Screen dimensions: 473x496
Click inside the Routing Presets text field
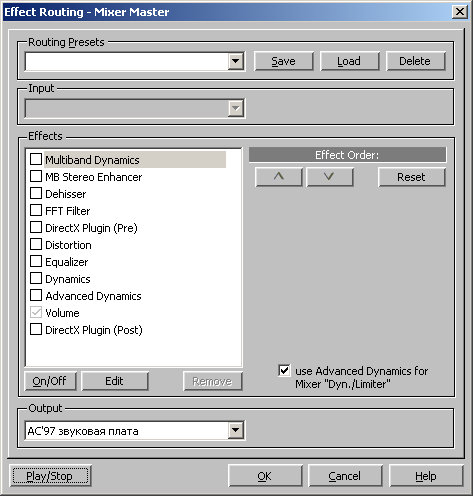pyautogui.click(x=127, y=61)
